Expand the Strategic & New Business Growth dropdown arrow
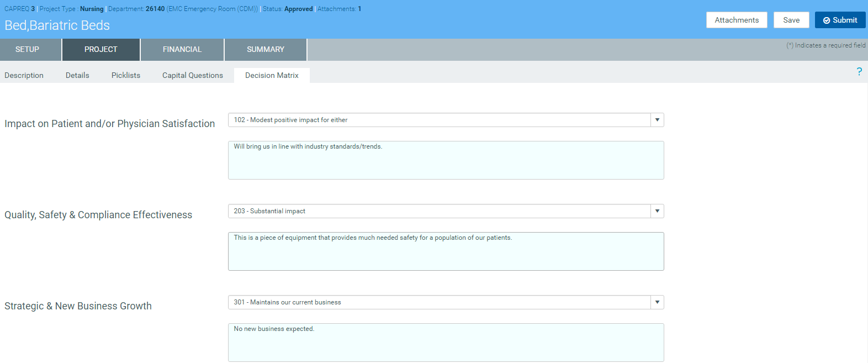 pyautogui.click(x=657, y=302)
